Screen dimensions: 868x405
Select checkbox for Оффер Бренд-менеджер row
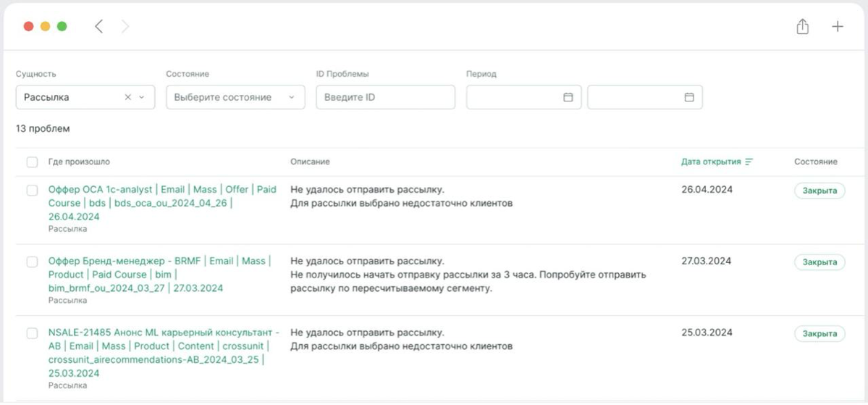(33, 262)
